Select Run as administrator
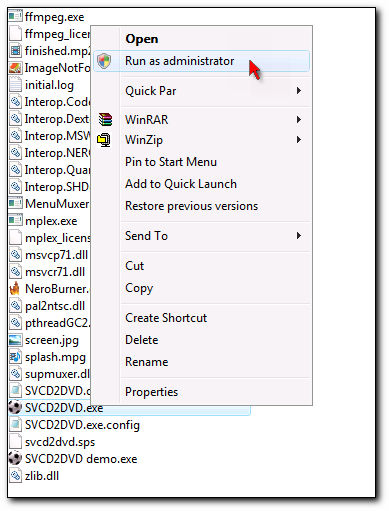389x511 pixels. (x=202, y=61)
